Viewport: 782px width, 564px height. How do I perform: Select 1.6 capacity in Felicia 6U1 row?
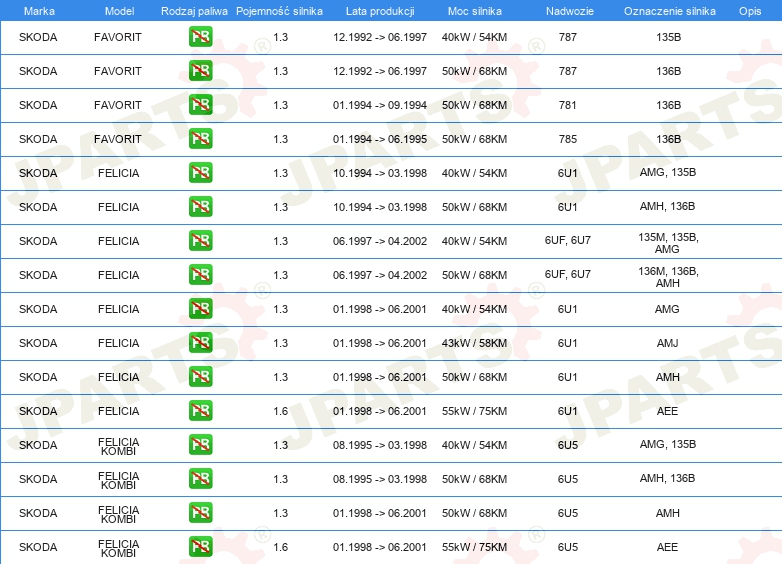[281, 411]
